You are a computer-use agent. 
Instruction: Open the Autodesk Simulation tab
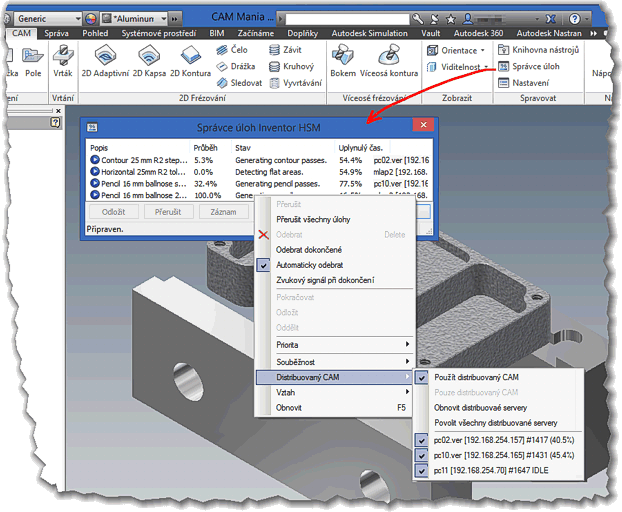pos(369,33)
